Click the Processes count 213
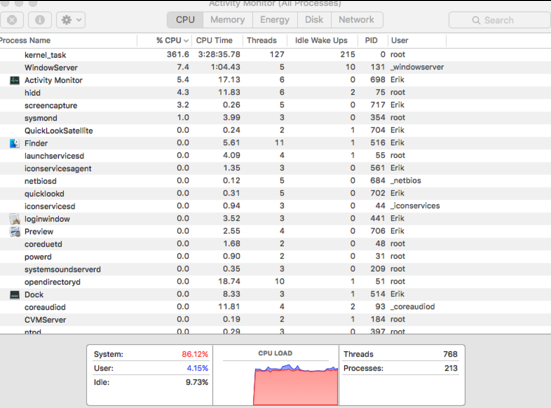 click(451, 368)
